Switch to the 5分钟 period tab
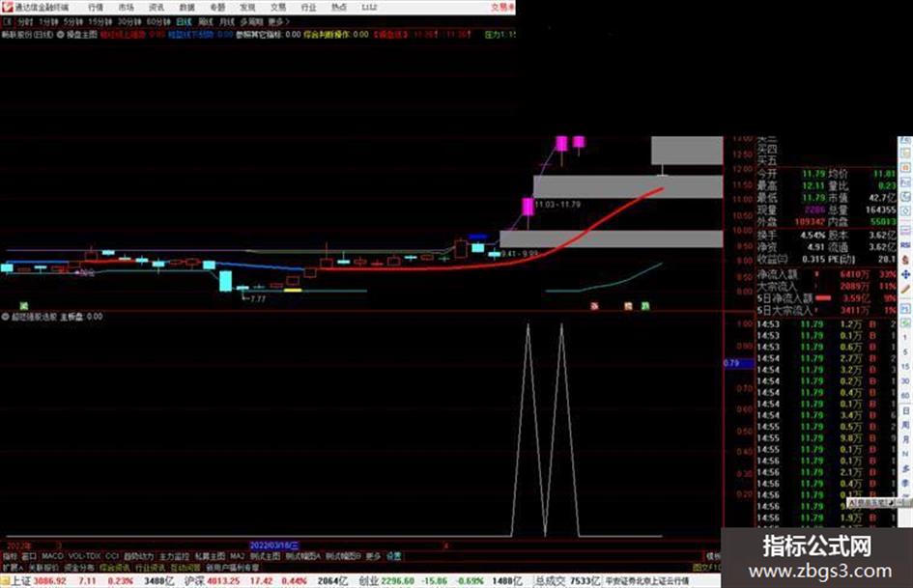Viewport: 913px width, 588px height. click(72, 21)
